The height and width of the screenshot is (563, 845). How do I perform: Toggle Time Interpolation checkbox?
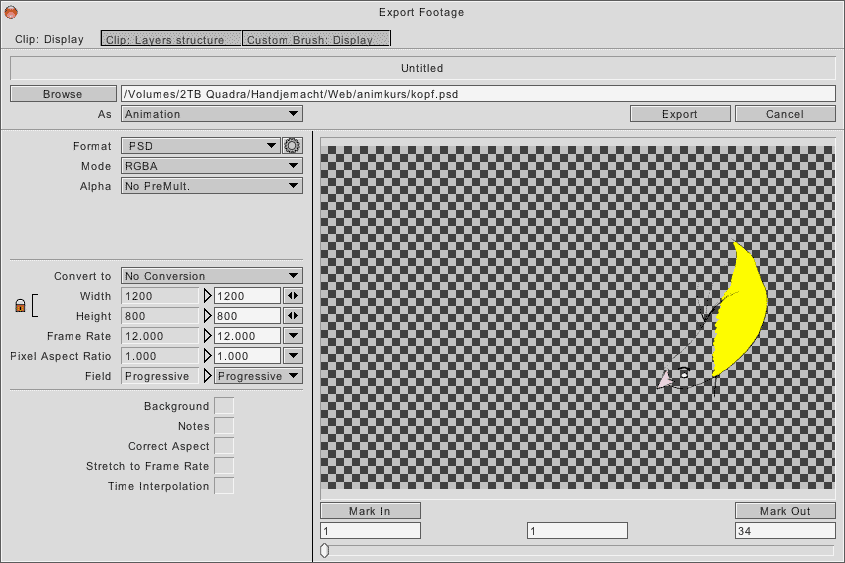point(224,485)
